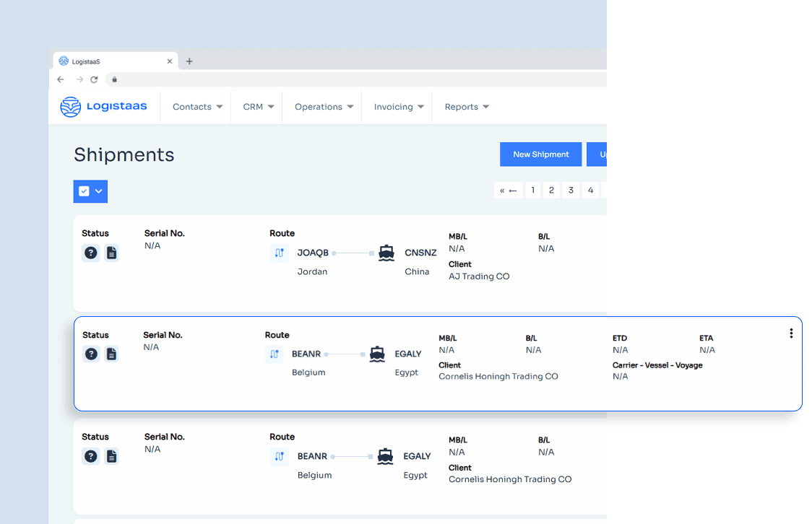Go to previous page arrow
The width and height of the screenshot is (812, 524).
pos(513,191)
